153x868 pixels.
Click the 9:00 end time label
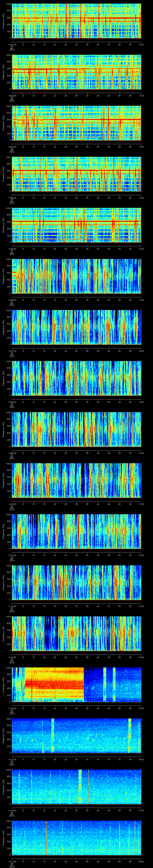click(x=141, y=402)
